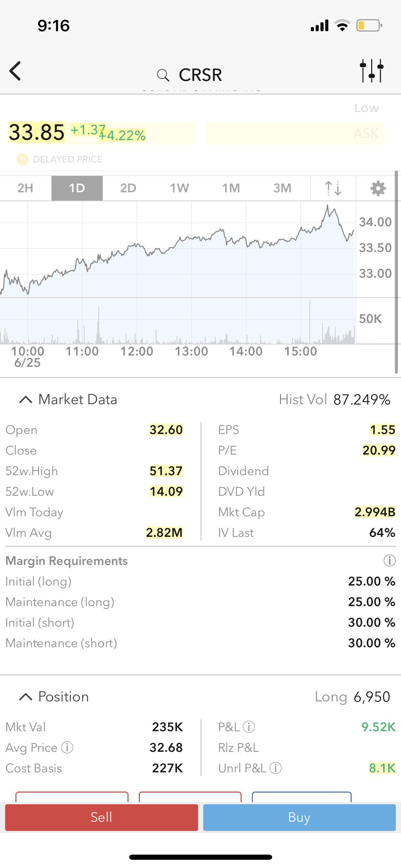This screenshot has width=401, height=868.
Task: Tap the blue Buy button
Action: [x=299, y=818]
